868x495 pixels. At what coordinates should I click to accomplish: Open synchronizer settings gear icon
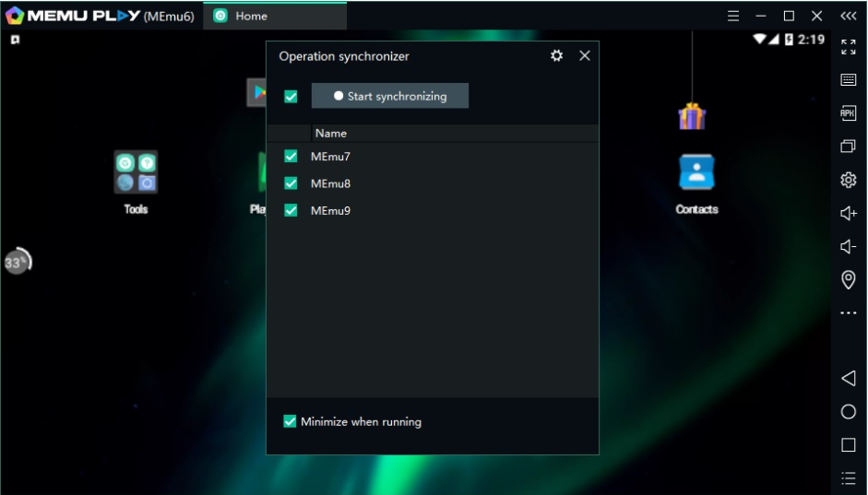coord(556,56)
